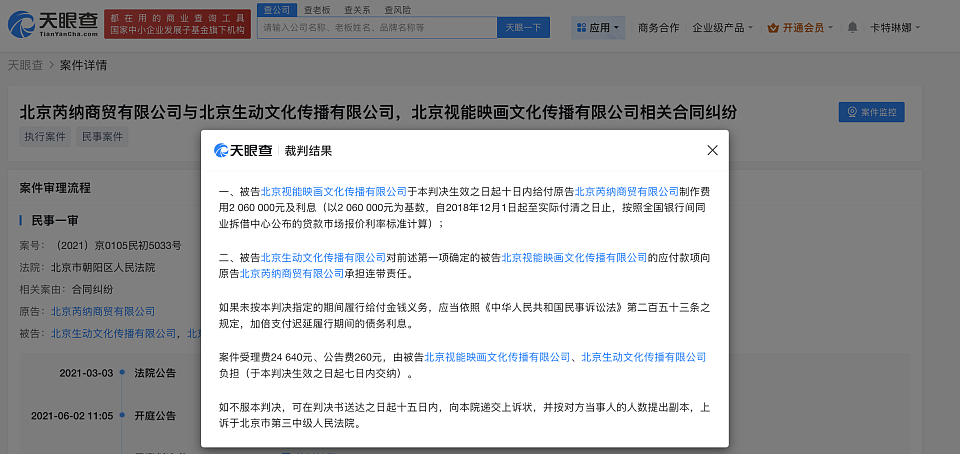Viewport: 960px width, 454px height.
Task: Open plaintiff 北京芮纳商贸有限公司 link in case details
Action: coord(103,311)
